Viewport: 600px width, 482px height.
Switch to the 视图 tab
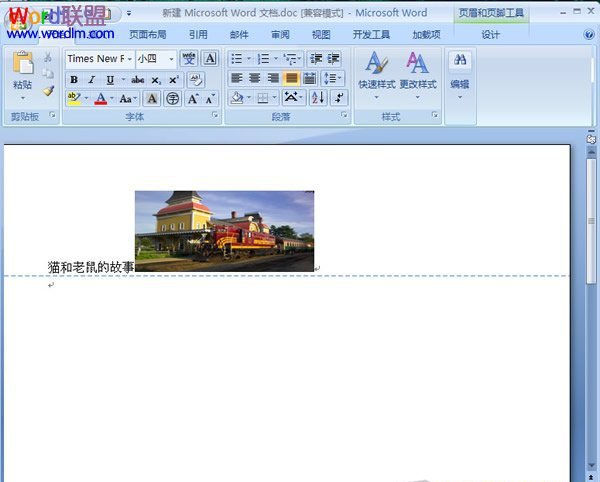pyautogui.click(x=321, y=35)
